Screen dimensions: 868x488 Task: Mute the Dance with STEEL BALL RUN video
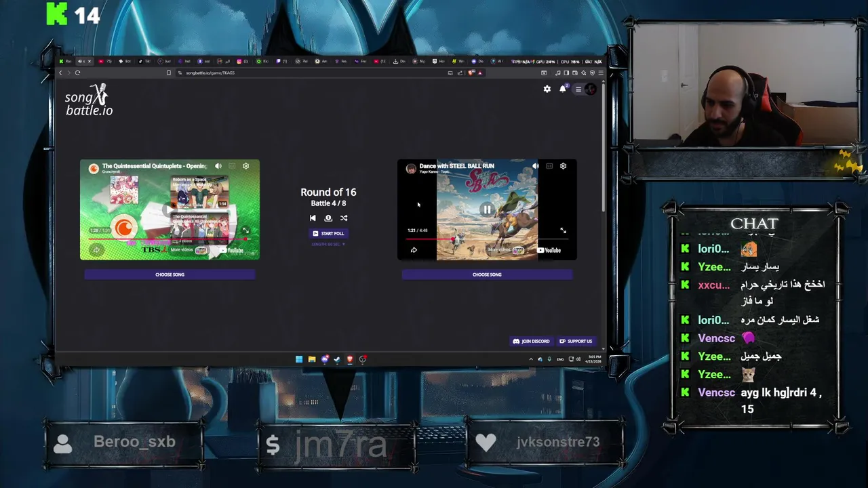click(536, 166)
